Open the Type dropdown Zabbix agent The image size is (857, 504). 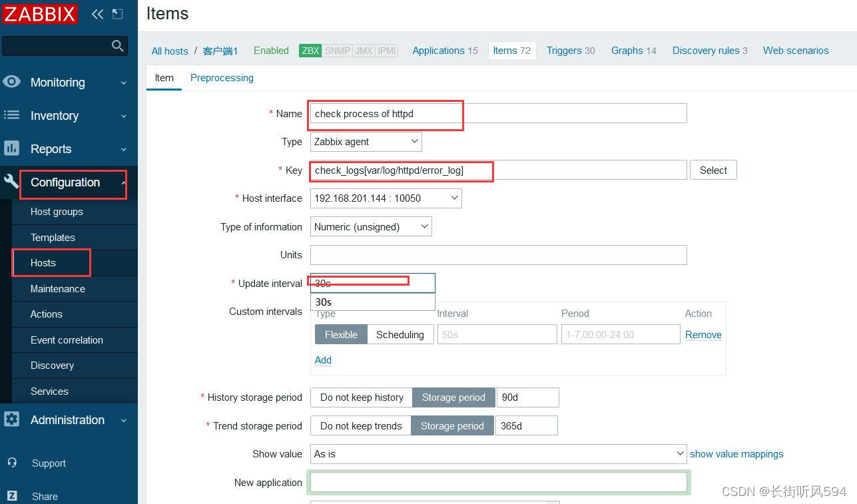point(366,141)
